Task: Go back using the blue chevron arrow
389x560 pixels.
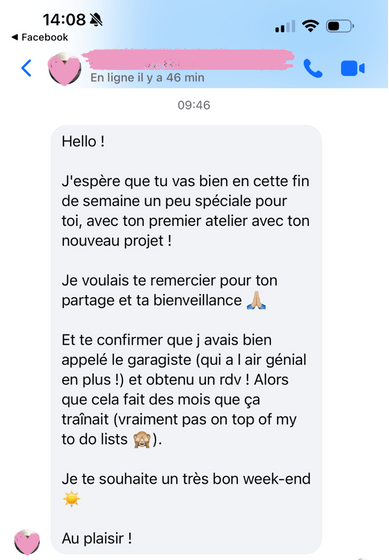Action: click(26, 68)
